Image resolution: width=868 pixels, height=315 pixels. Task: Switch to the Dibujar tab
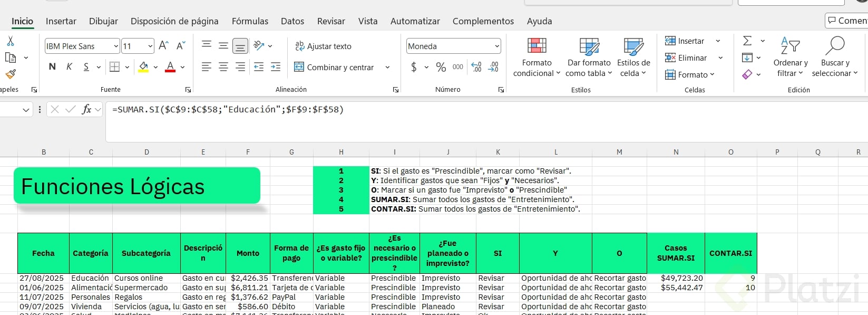point(103,21)
